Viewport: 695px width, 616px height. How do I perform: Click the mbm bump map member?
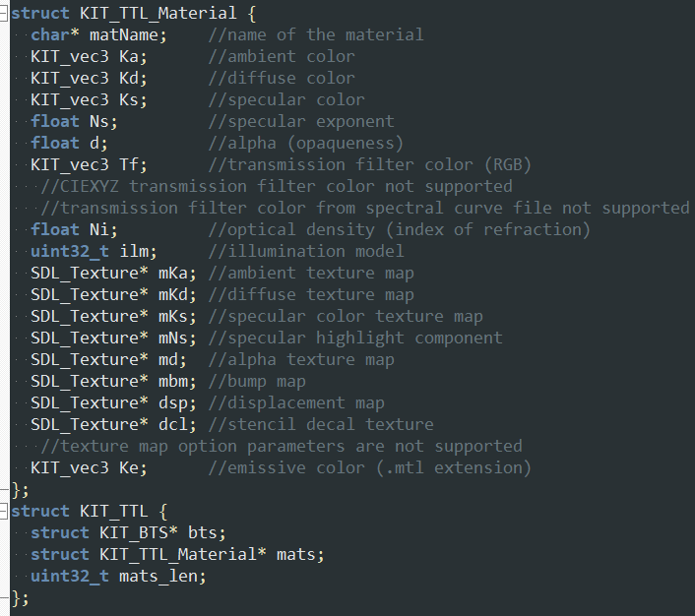tap(172, 381)
